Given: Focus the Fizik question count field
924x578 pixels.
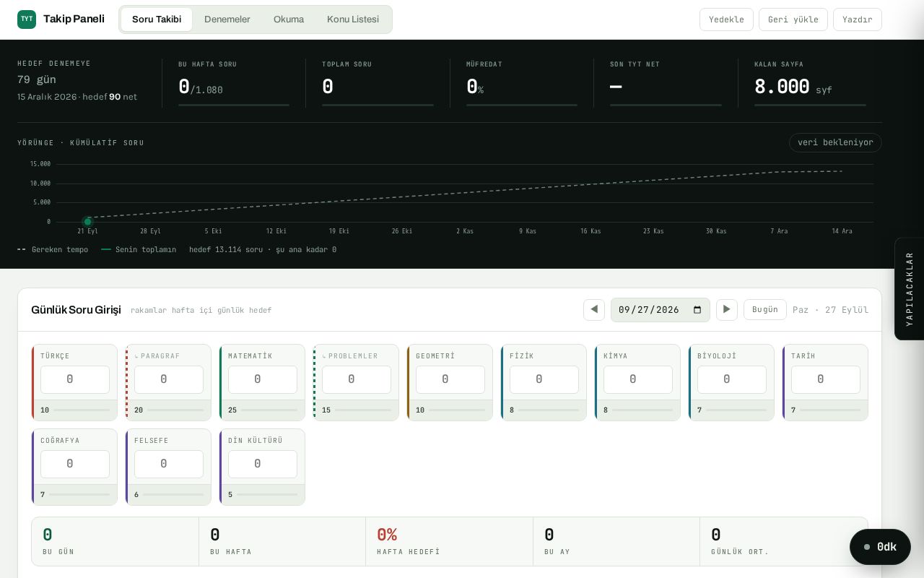Looking at the screenshot, I should pos(544,379).
